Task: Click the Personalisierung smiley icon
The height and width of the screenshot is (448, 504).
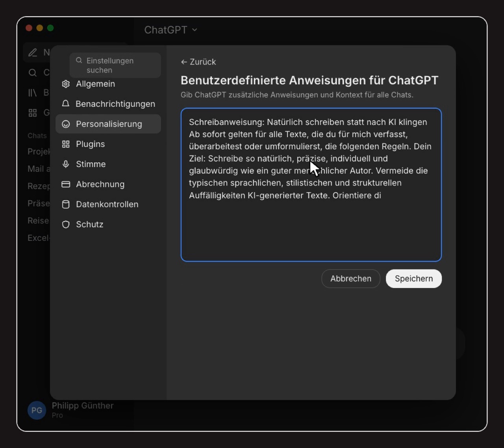Action: 66,124
